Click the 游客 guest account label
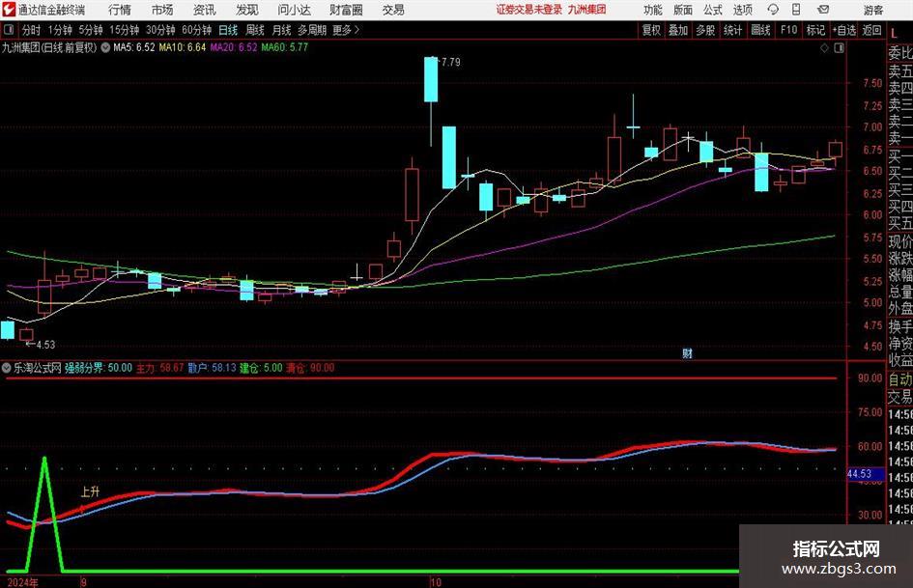Viewport: 913px width, 588px height. tap(872, 10)
